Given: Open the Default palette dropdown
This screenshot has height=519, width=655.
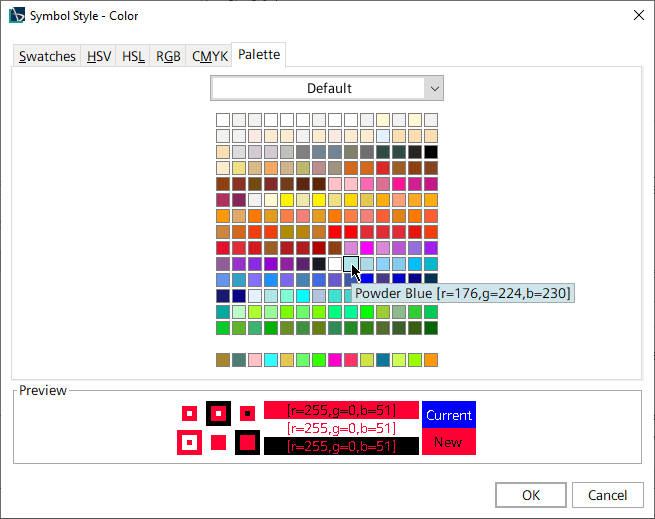Looking at the screenshot, I should 327,88.
